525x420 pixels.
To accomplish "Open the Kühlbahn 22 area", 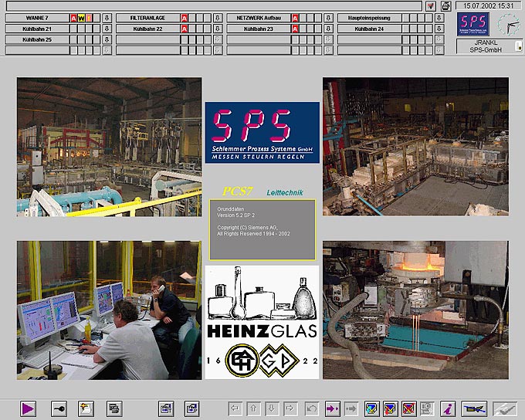I will (148, 29).
